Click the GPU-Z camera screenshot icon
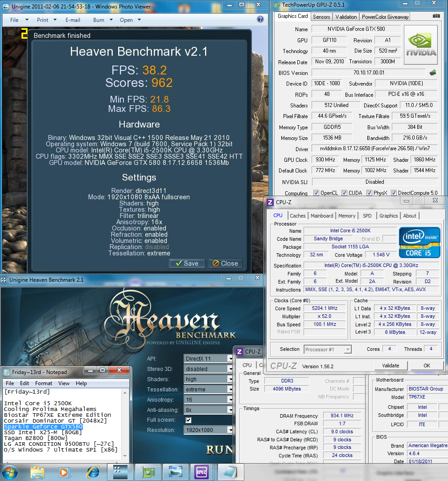Viewport: 448px width, 481px height. point(436,16)
